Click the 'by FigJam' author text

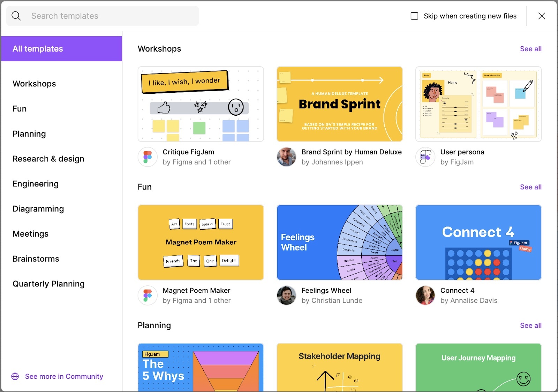click(x=457, y=162)
